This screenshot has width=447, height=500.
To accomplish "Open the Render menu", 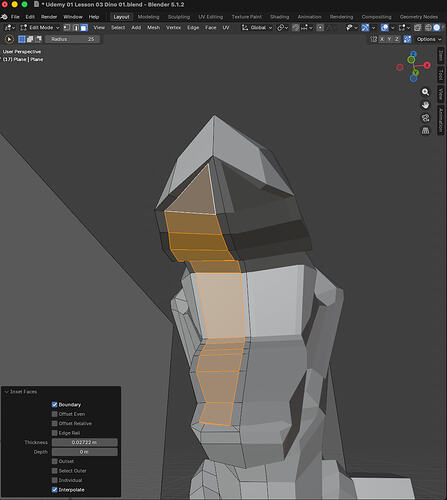I will [x=49, y=17].
